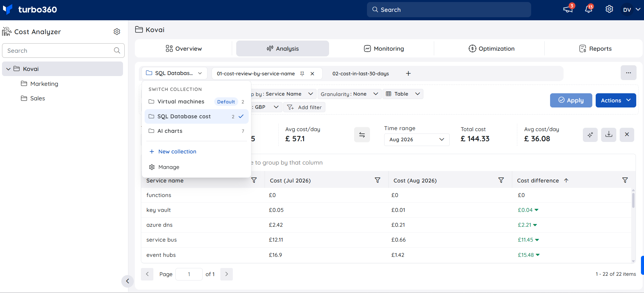Add a new analysis view tab
This screenshot has width=644, height=293.
click(408, 73)
